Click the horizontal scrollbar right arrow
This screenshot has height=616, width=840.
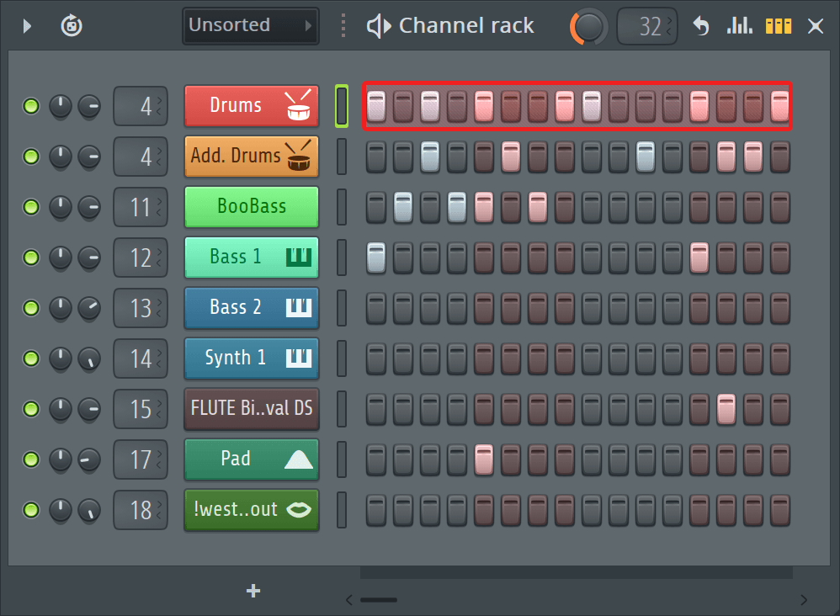[x=804, y=600]
